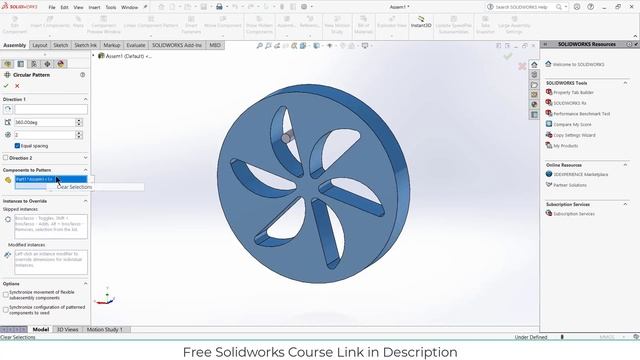Image resolution: width=640 pixels, height=360 pixels.
Task: Open Copy Settings Wizard link
Action: (574, 135)
